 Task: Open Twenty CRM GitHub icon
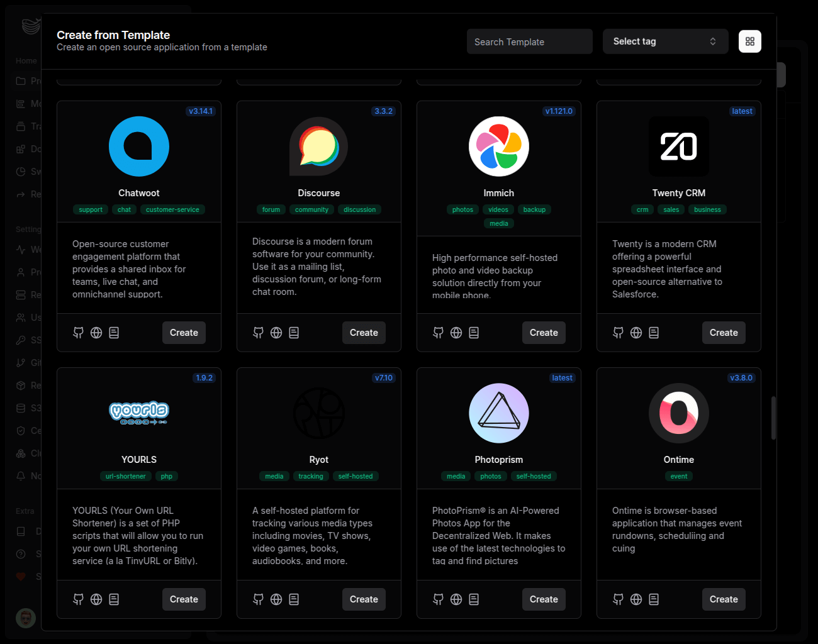coord(618,333)
